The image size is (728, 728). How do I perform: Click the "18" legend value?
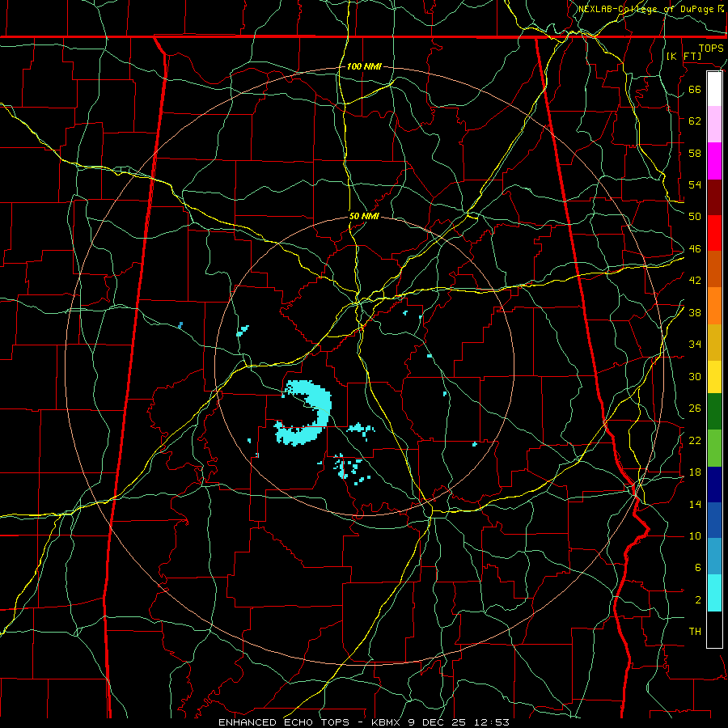coord(695,472)
